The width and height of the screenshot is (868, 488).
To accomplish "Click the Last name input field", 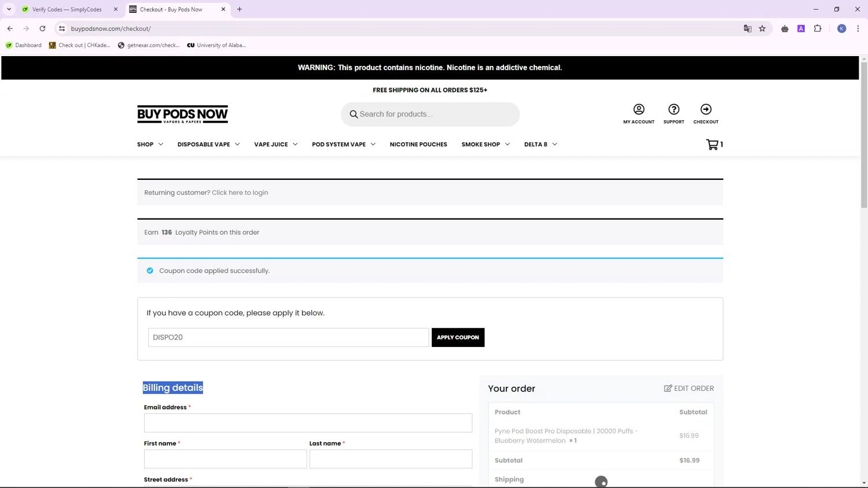I will (391, 459).
